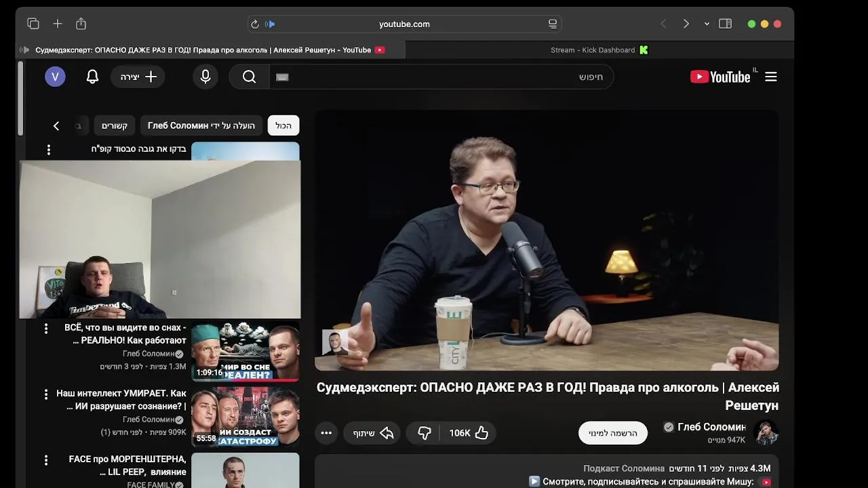
Task: Open YouTube notifications bell
Action: [93, 77]
